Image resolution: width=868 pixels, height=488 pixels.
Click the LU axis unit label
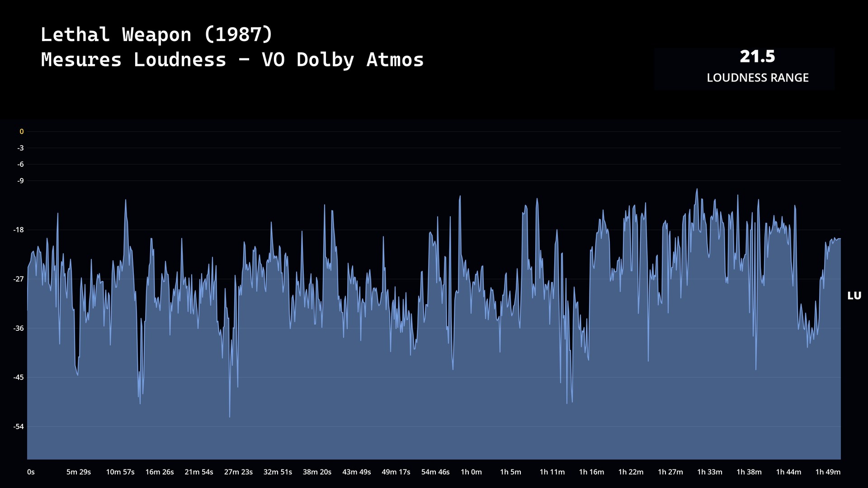click(854, 296)
